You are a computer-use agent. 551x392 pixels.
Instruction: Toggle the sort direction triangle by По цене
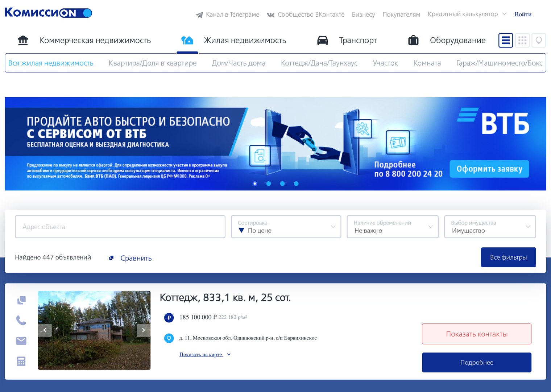241,230
